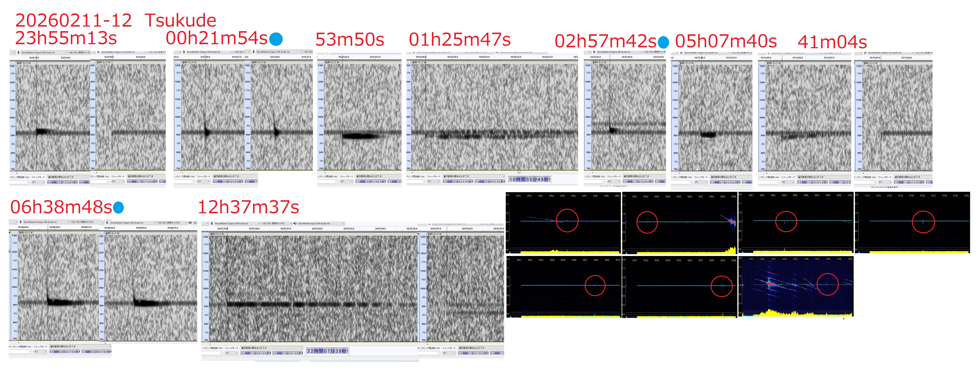
Task: Open snap mode オフ dropdown under 12h37m37s panel
Action: tap(231, 353)
